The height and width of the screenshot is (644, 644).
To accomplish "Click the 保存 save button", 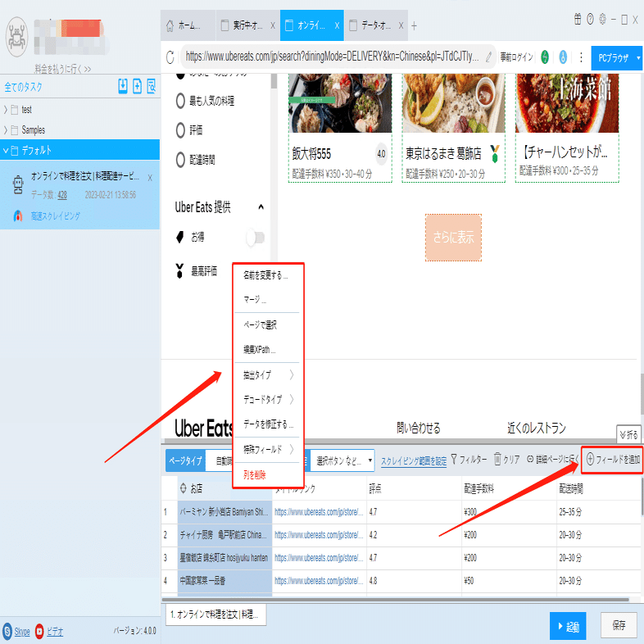I will coord(619,624).
